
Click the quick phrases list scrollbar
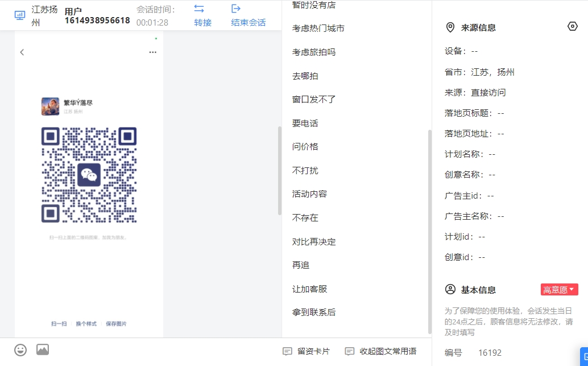pyautogui.click(x=429, y=232)
